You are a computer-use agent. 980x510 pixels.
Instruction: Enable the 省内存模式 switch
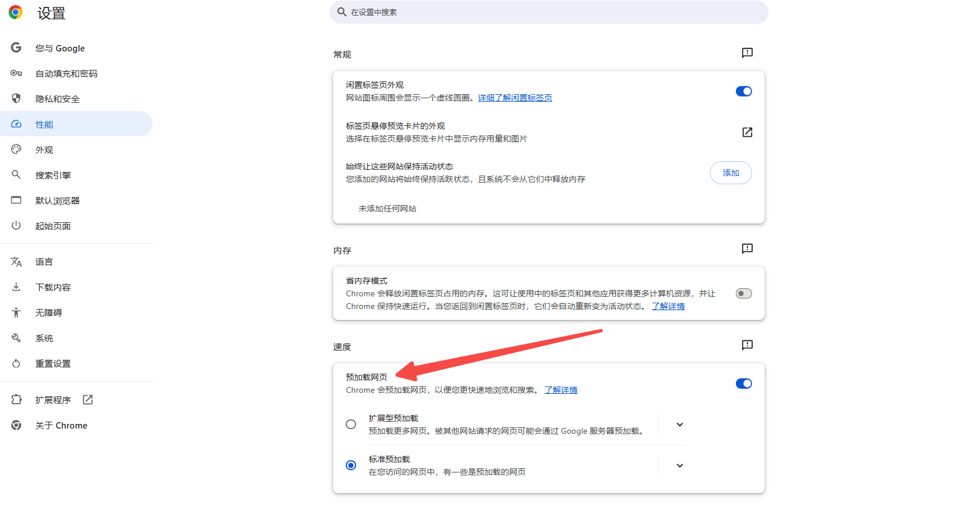[x=744, y=293]
